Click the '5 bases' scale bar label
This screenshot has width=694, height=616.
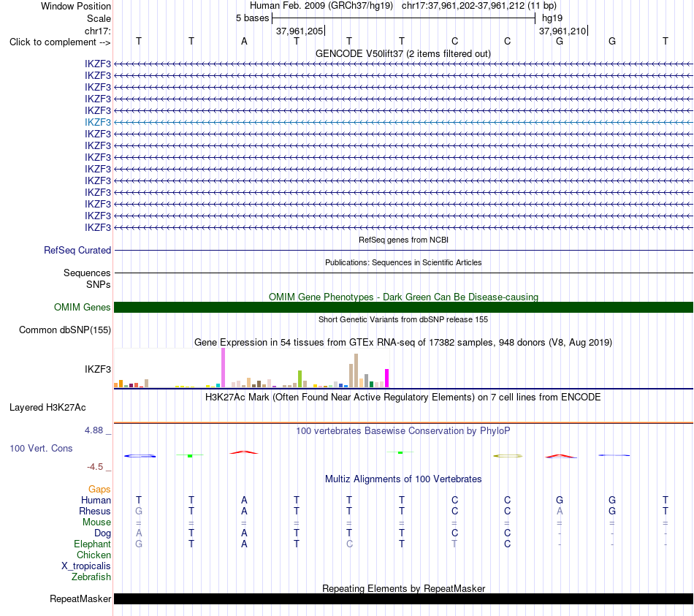click(252, 18)
